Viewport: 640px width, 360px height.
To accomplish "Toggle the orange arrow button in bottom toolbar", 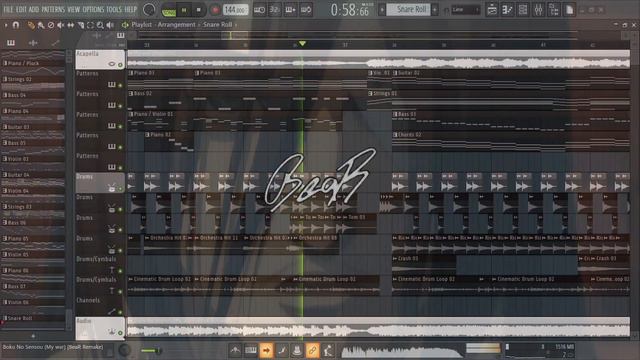I will pos(266,350).
